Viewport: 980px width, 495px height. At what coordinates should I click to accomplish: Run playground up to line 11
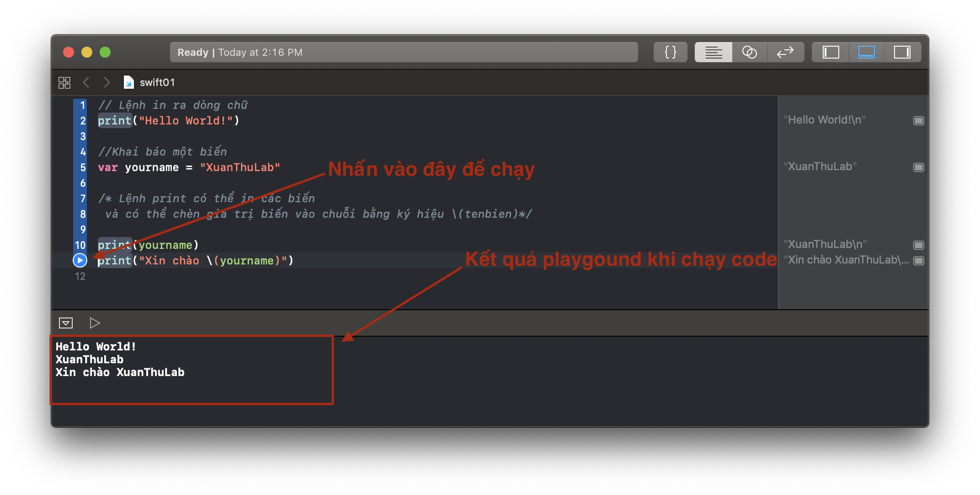[80, 260]
